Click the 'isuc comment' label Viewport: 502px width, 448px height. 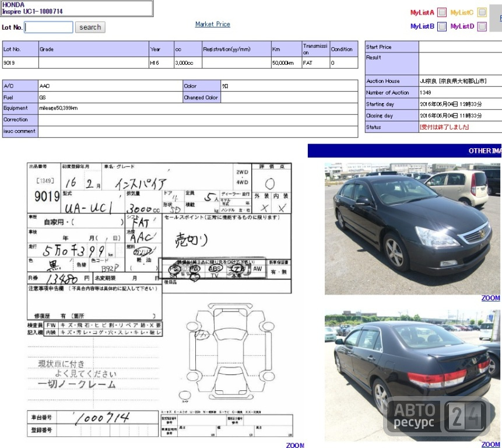pyautogui.click(x=19, y=131)
